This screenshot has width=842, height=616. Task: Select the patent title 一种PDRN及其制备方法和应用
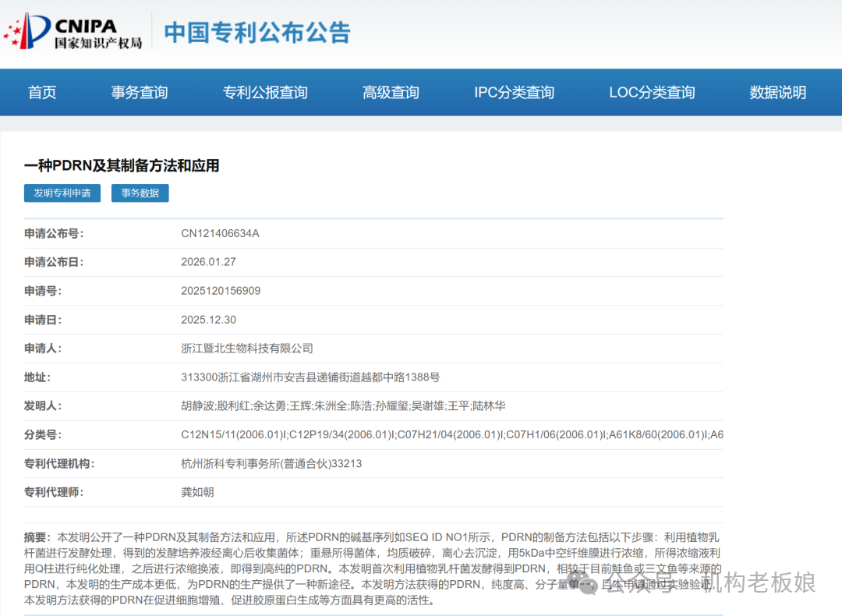122,165
